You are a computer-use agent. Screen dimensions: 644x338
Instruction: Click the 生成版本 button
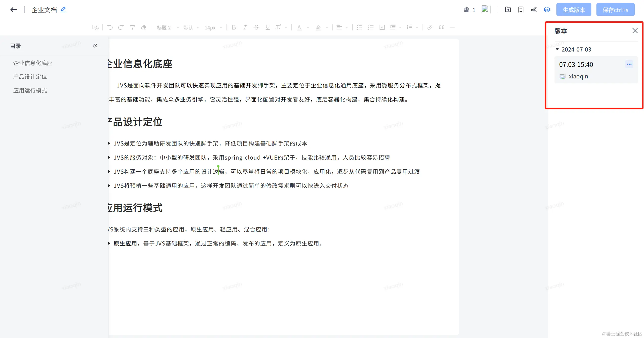pos(574,10)
